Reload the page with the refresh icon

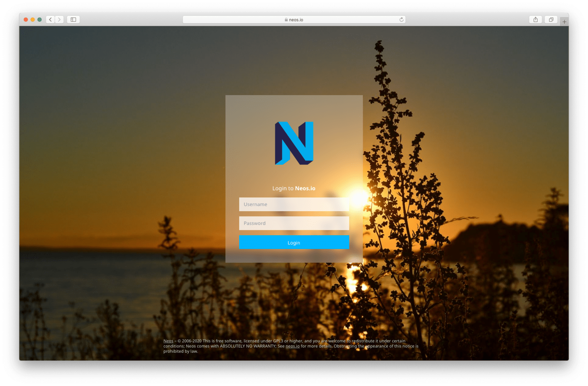401,19
